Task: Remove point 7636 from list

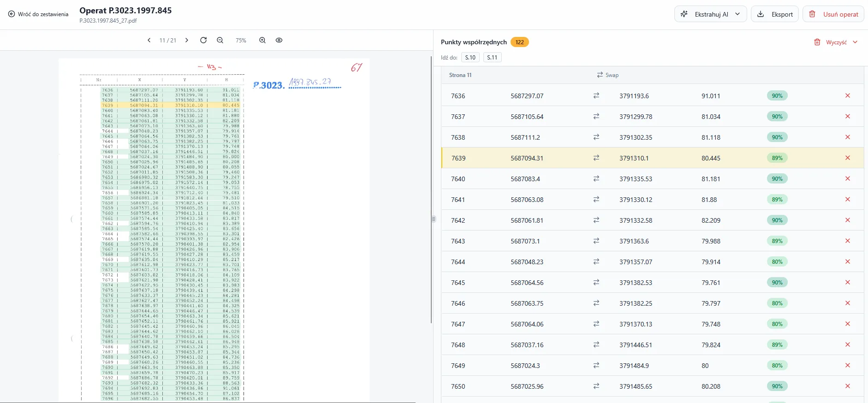Action: pyautogui.click(x=848, y=95)
